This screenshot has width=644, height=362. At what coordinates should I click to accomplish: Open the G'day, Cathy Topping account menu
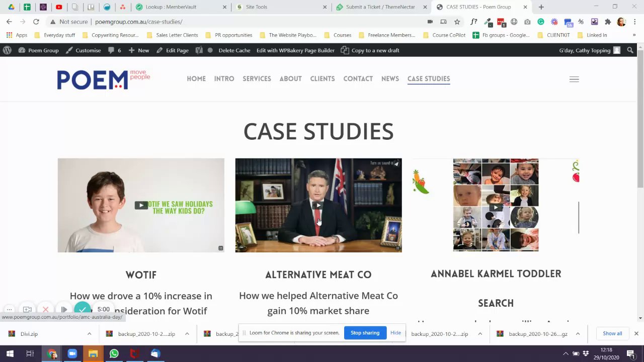590,50
